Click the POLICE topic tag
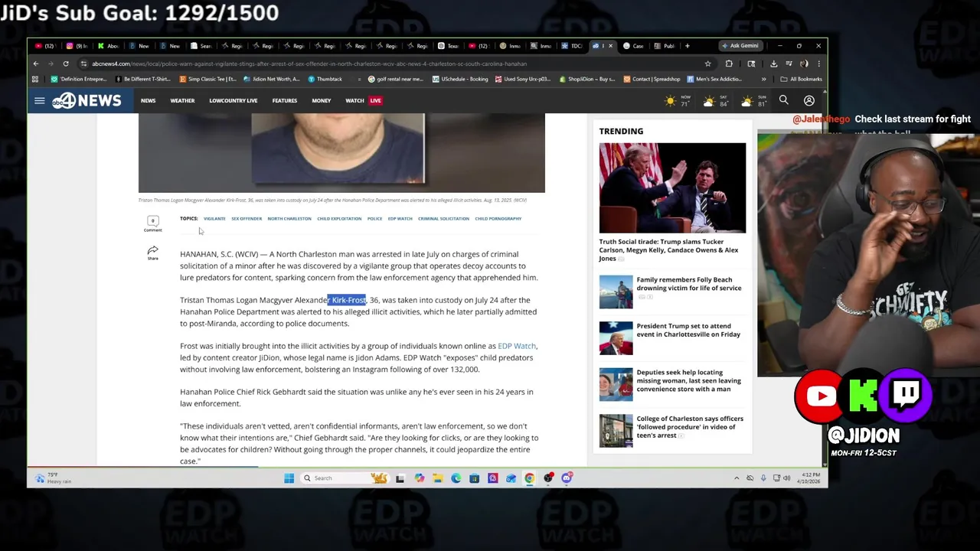Screen dimensions: 980x551 (374, 219)
